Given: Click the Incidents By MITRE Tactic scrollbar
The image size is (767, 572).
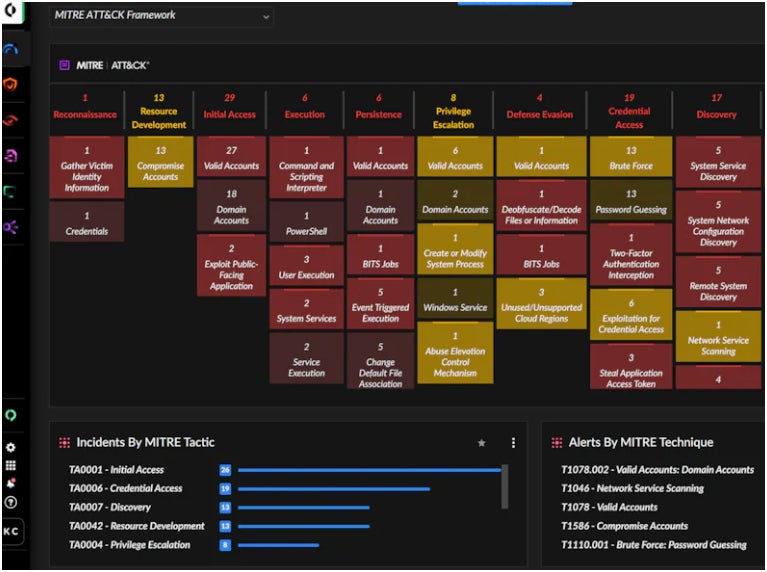Looking at the screenshot, I should (x=505, y=486).
